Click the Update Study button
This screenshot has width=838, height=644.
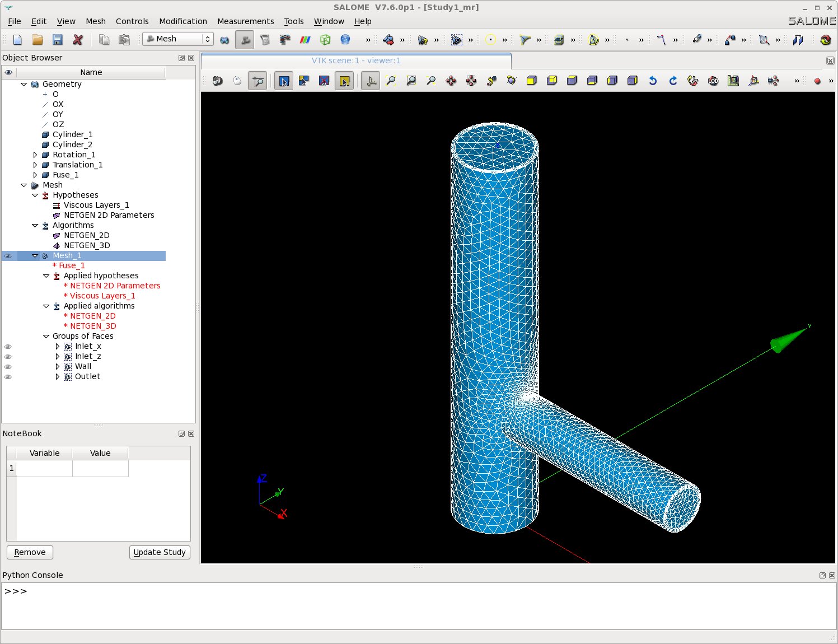[160, 552]
